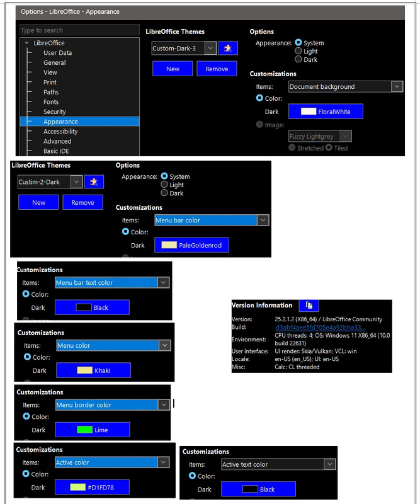Screen dimensions: 420x504
Task: Choose Color radio above the Lime button
Action: [x=26, y=416]
